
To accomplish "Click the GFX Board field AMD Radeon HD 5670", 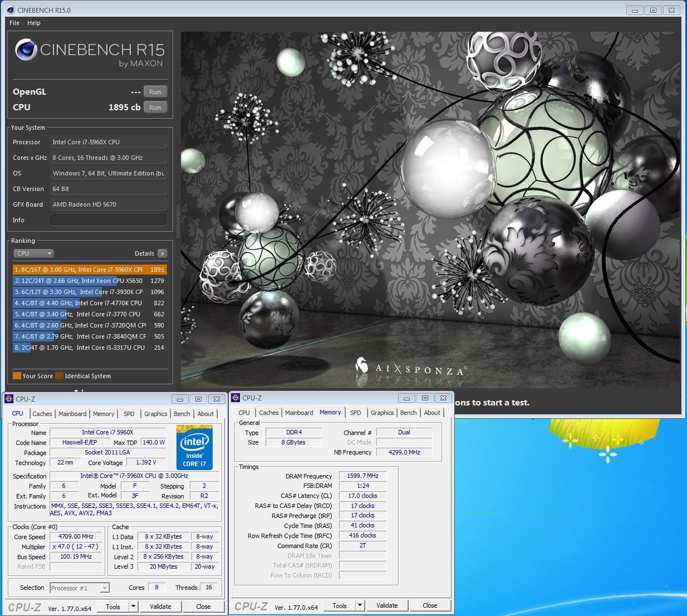I will point(109,204).
